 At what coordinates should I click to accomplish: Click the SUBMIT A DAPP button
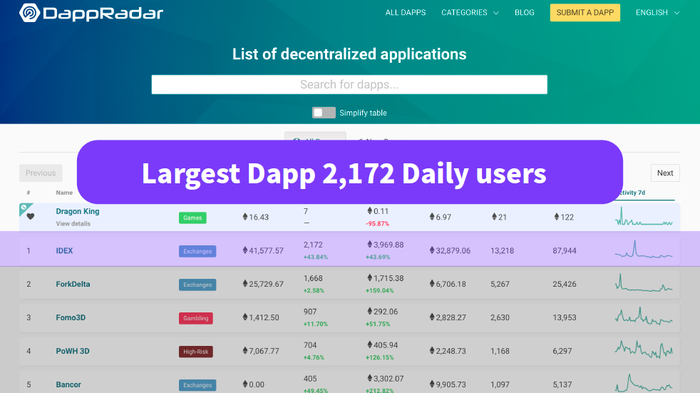click(x=585, y=13)
